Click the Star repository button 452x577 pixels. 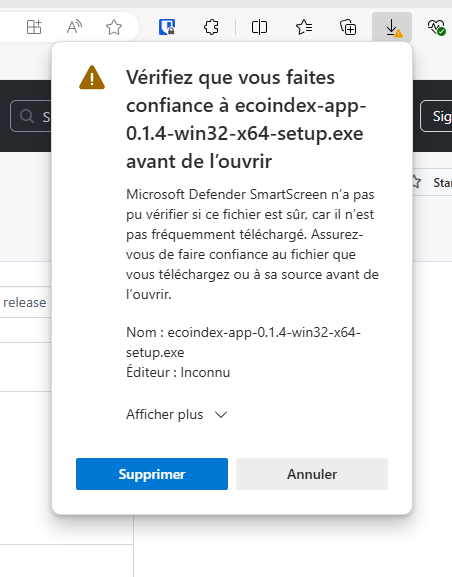pyautogui.click(x=432, y=182)
